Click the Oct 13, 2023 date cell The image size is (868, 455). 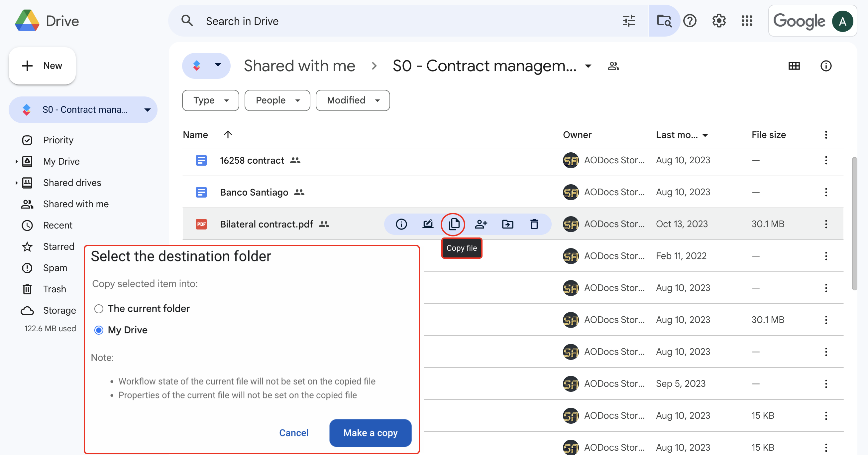coord(681,224)
